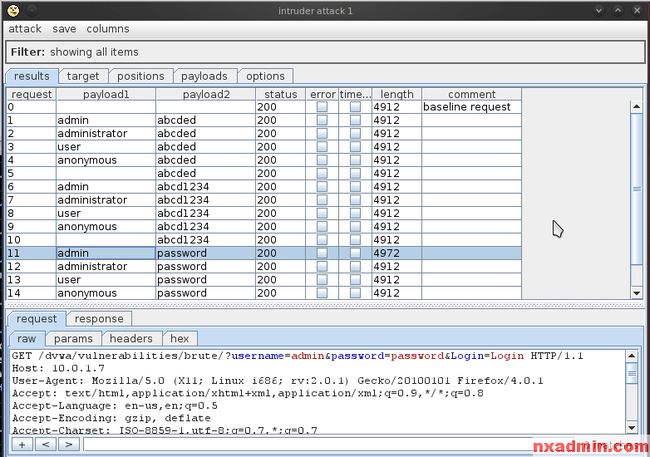Select administrator payload in request 2 row

click(106, 134)
